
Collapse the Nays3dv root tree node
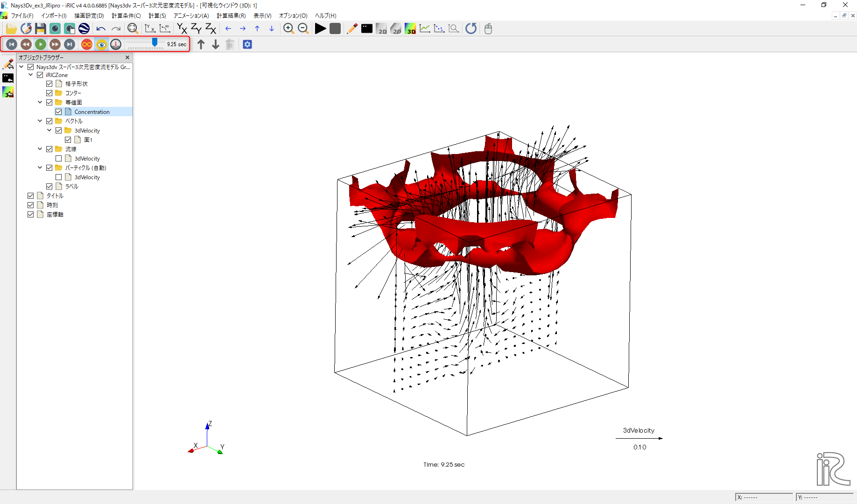pyautogui.click(x=21, y=67)
